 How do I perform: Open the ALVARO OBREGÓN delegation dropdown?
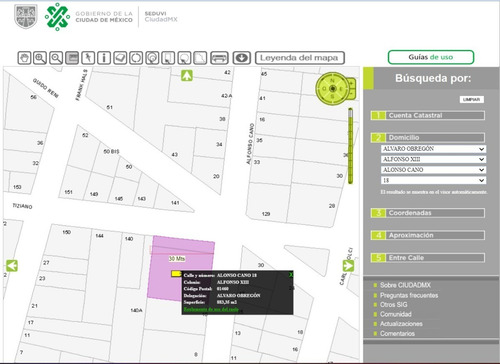pyautogui.click(x=433, y=149)
